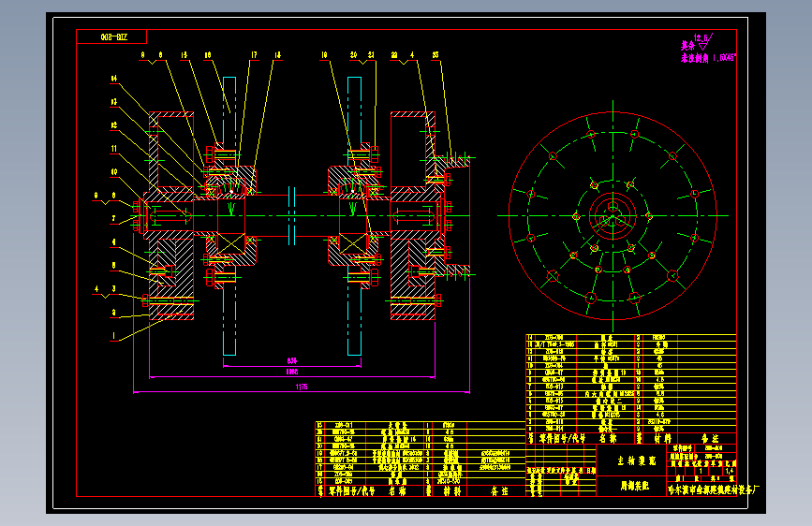This screenshot has width=812, height=526.
Task: Select the 12.5 surface roughness value
Action: pyautogui.click(x=701, y=37)
